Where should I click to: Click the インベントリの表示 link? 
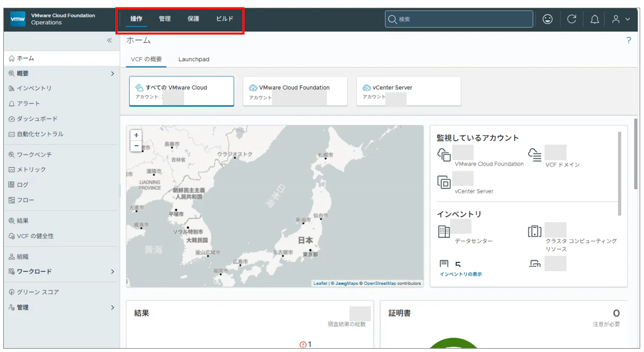pos(460,274)
